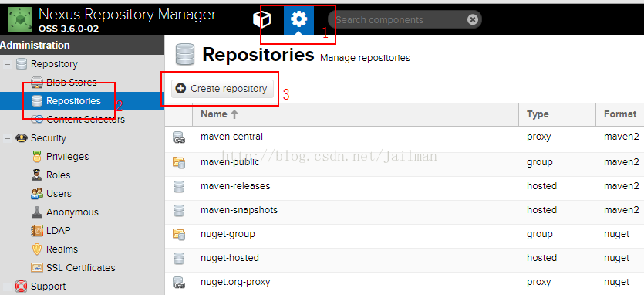
Task: Click the maven-snapshots hosted icon
Action: (179, 211)
